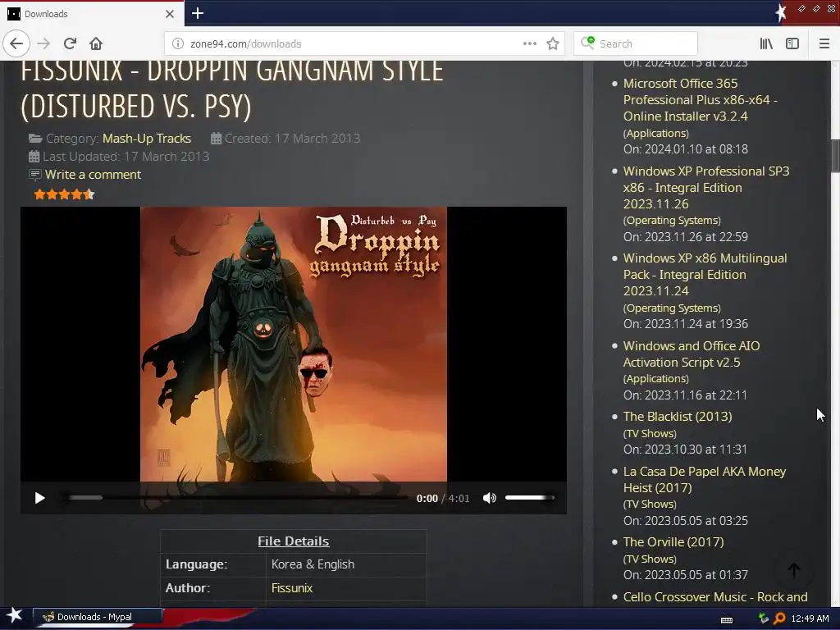Click the forward navigation arrow
Viewport: 840px width, 630px height.
point(44,43)
